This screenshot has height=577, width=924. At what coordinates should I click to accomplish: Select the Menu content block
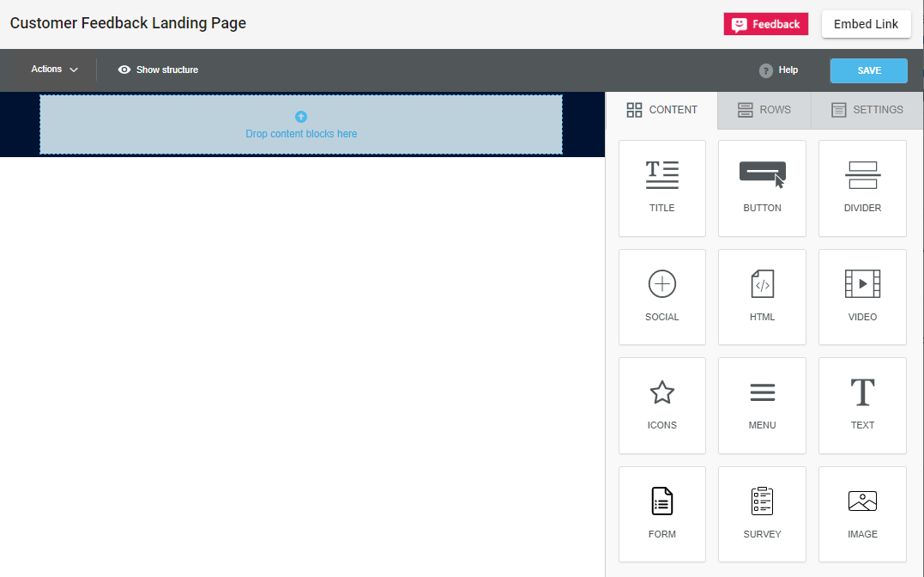762,405
